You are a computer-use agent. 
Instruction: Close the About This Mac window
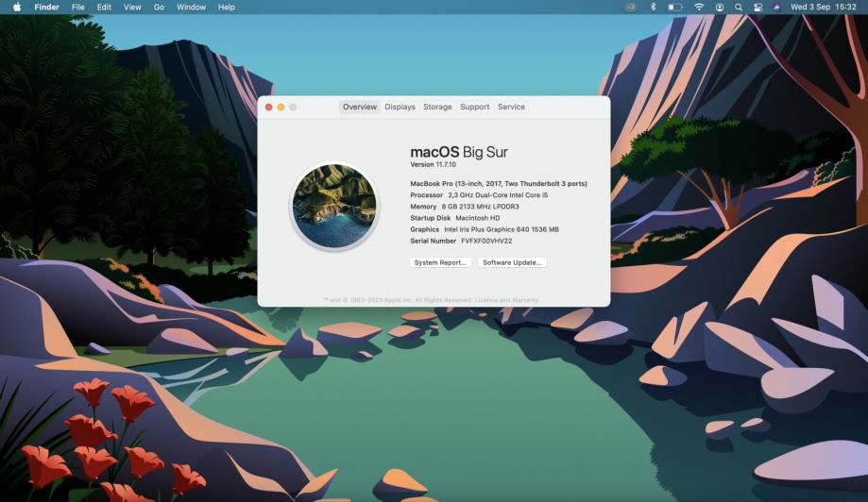pos(269,108)
